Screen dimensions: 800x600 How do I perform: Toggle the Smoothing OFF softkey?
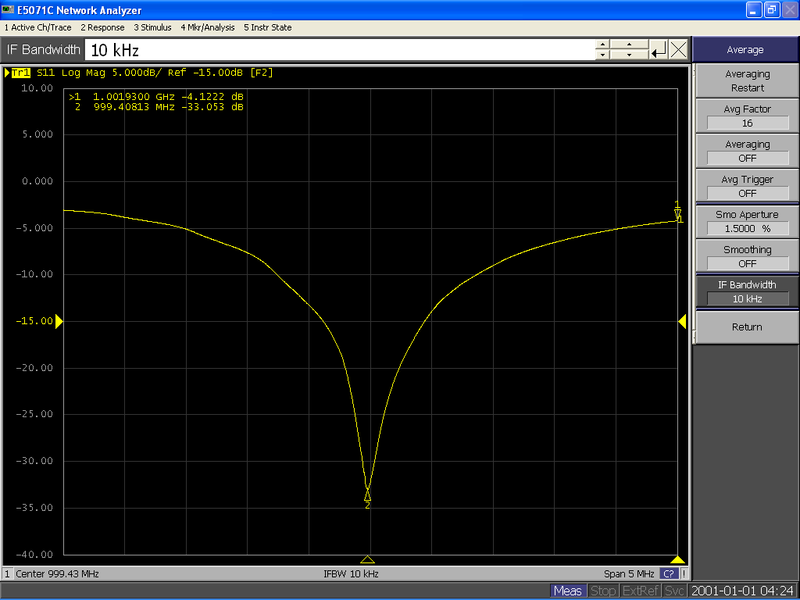pos(746,256)
